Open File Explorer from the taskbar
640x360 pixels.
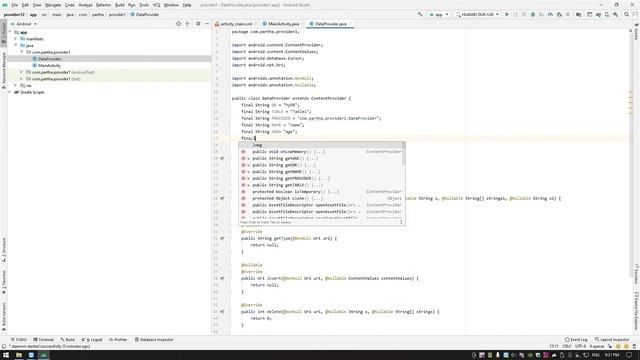point(19,355)
